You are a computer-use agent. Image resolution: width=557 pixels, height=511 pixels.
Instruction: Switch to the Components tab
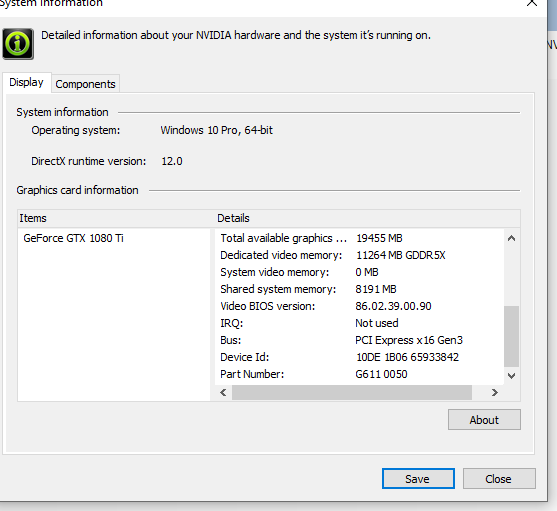85,84
